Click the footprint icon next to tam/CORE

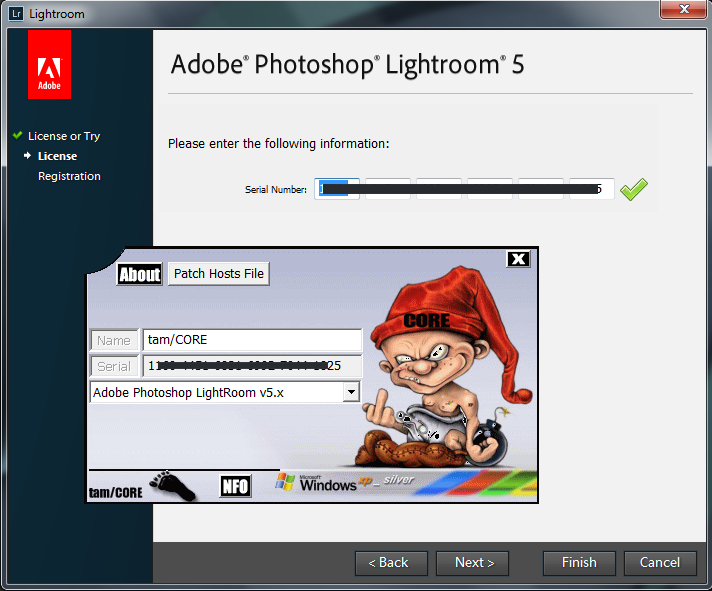[x=173, y=486]
